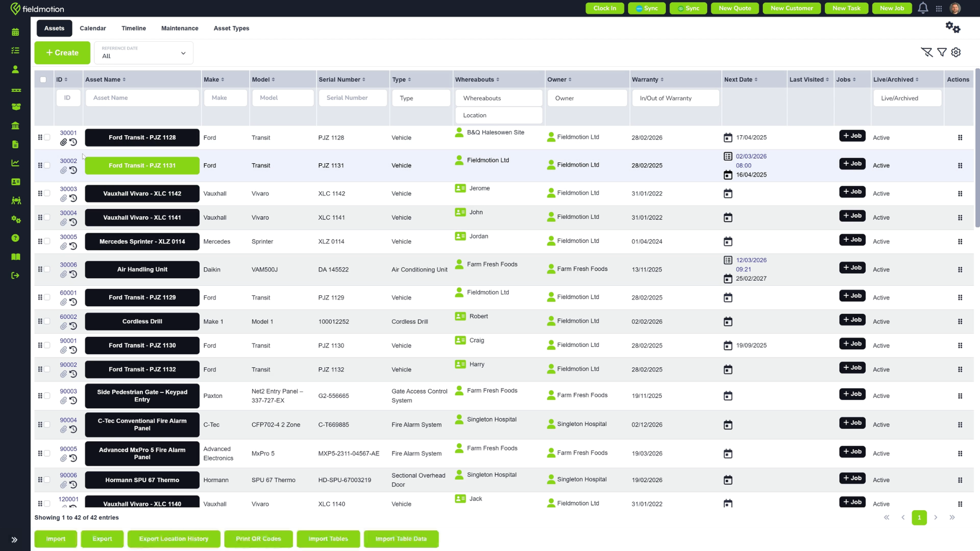Click the attachment paperclip under ID 30002
Viewport: 980px width, 551px height.
(63, 170)
